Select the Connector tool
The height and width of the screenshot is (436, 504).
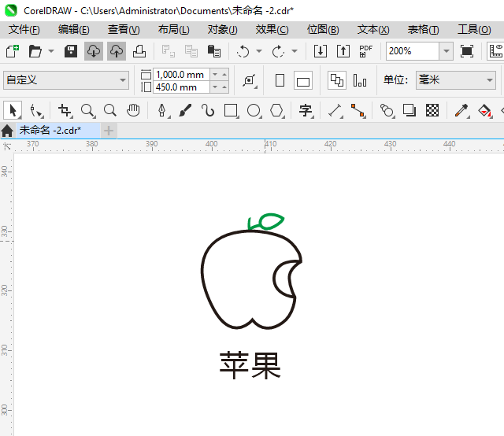coord(358,110)
